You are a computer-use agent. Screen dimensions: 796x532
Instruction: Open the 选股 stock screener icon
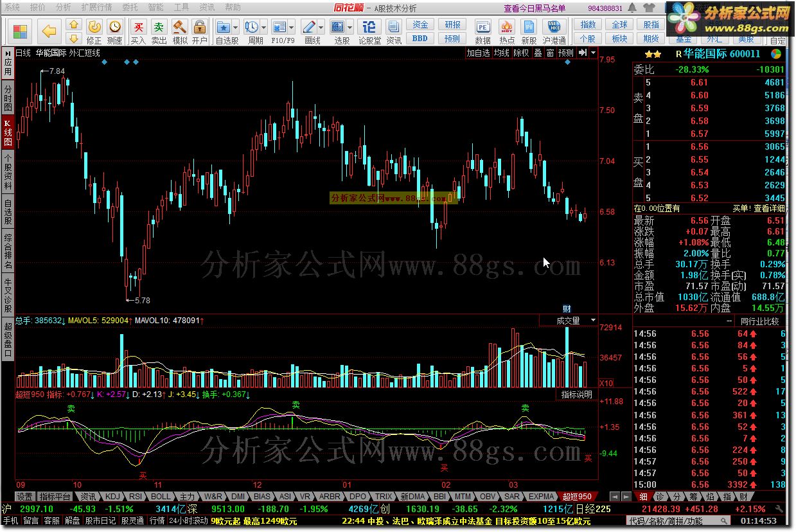pos(339,28)
